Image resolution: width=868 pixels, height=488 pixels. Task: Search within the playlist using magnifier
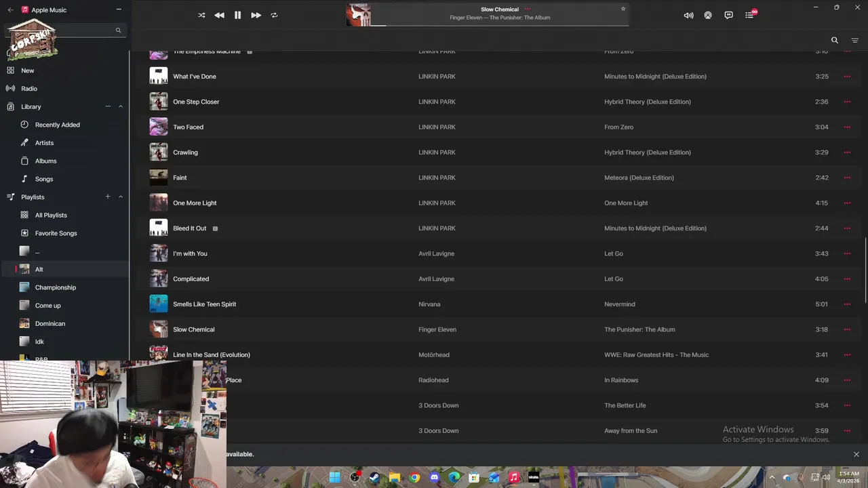click(x=835, y=40)
